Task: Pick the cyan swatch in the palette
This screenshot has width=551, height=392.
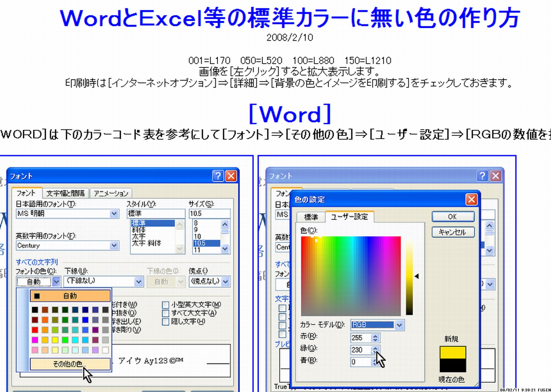Action: click(x=75, y=340)
